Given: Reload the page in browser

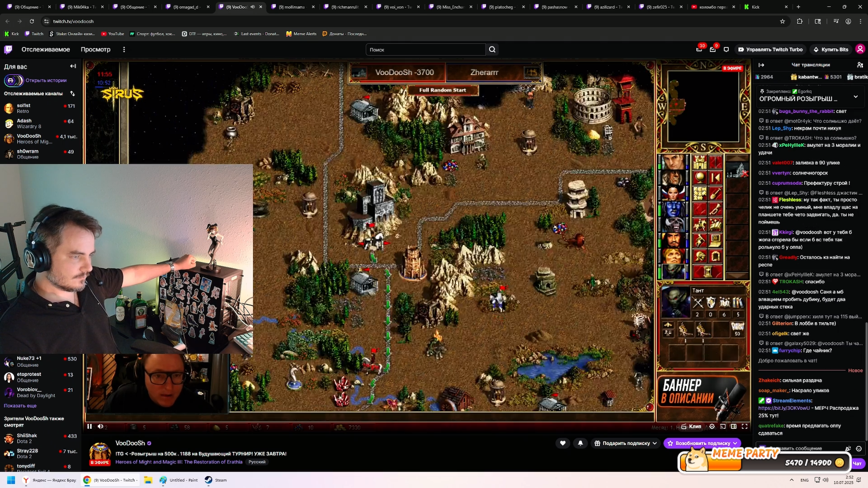Looking at the screenshot, I should pos(32,21).
